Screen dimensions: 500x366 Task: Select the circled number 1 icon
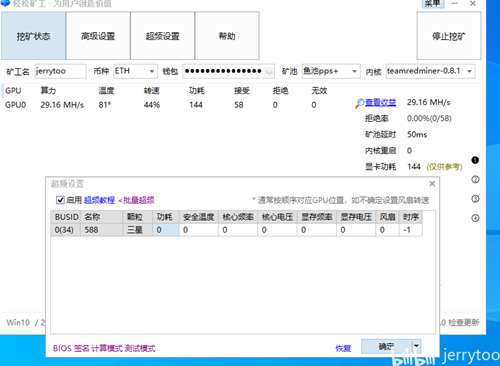pyautogui.click(x=475, y=160)
